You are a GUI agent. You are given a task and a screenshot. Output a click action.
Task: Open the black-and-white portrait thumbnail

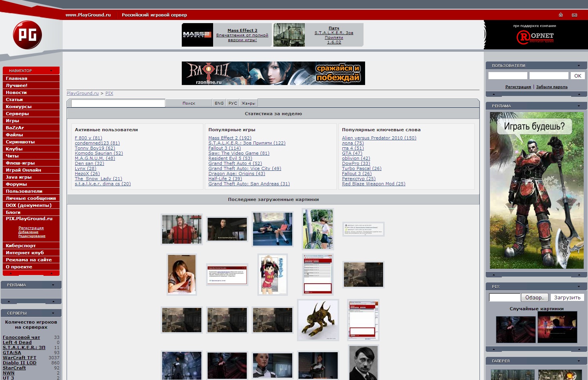(364, 363)
